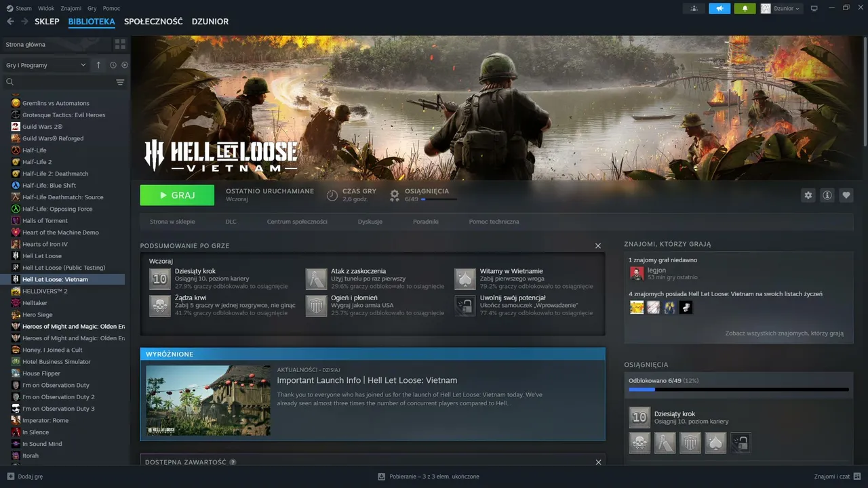This screenshot has width=868, height=488.
Task: Open the Dzunior account dropdown
Action: [x=781, y=8]
